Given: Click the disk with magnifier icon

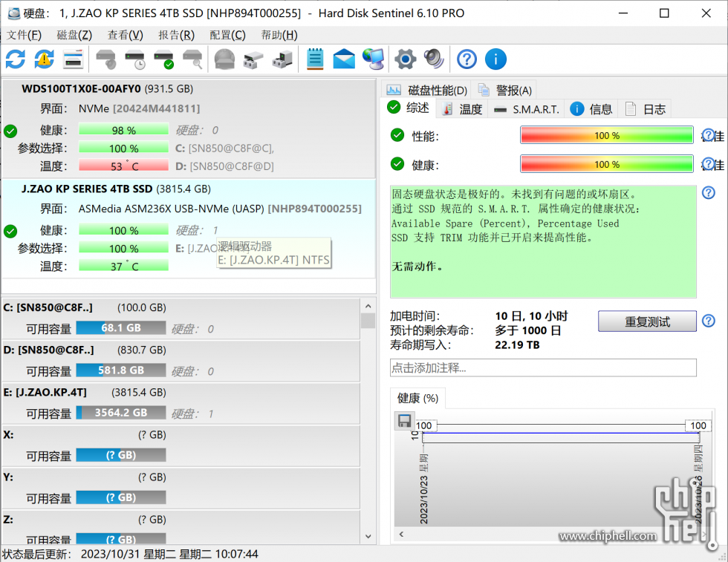Looking at the screenshot, I should (192, 59).
